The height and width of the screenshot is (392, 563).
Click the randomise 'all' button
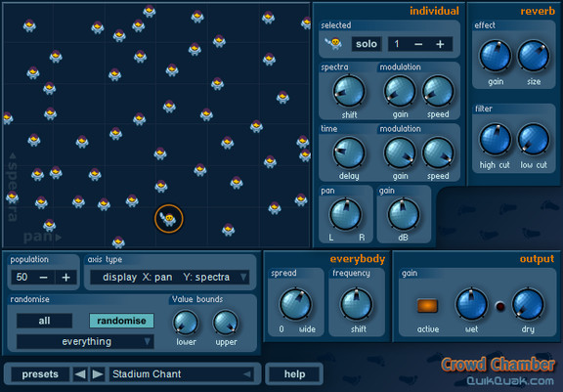[x=45, y=321]
